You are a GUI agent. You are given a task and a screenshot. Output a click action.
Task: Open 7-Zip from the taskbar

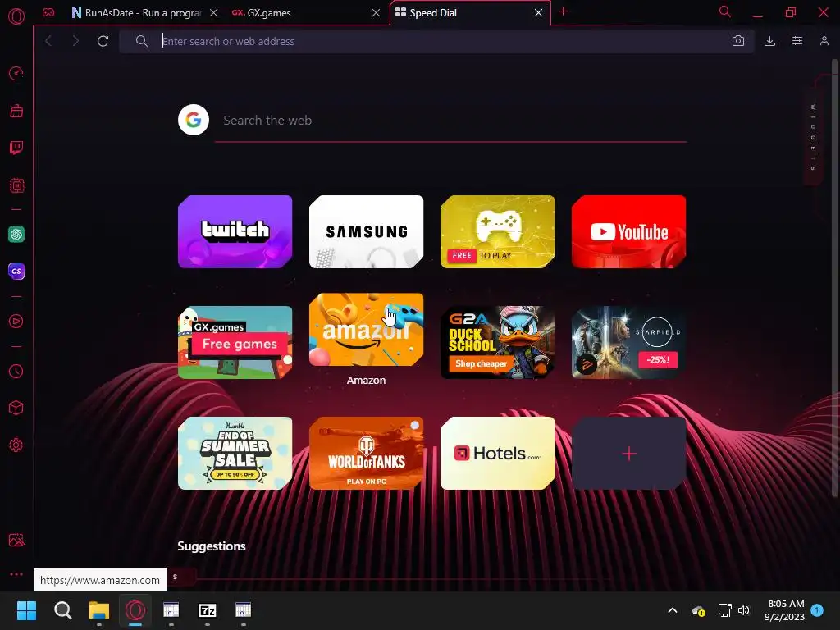tap(208, 609)
